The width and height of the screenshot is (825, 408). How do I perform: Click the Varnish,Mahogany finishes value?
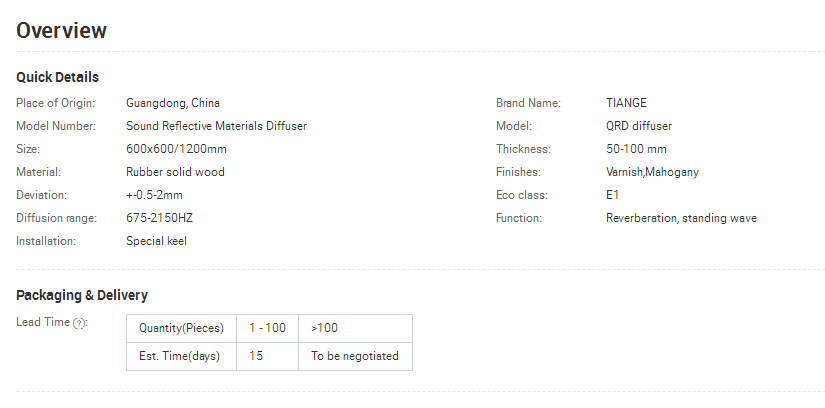[652, 172]
